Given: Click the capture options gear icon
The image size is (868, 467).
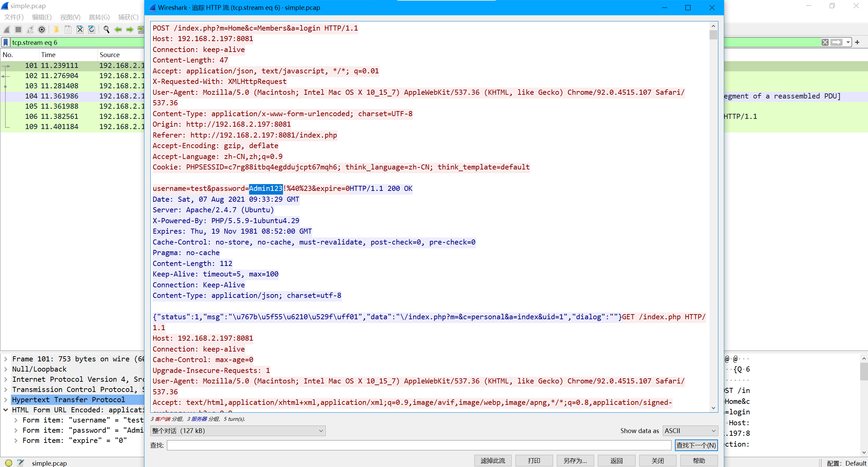Looking at the screenshot, I should point(42,30).
